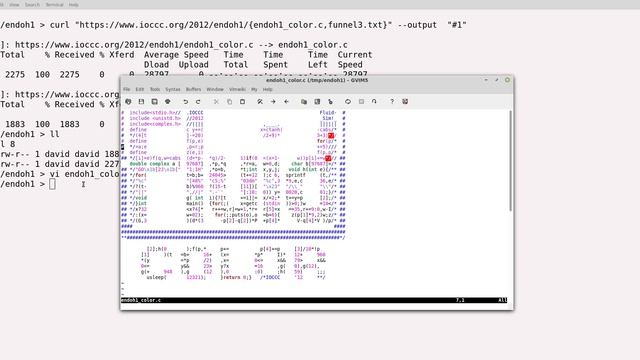Click the Find Previous left arrow icon
Image resolution: width=640 pixels, height=360 pixels.
coord(286,102)
